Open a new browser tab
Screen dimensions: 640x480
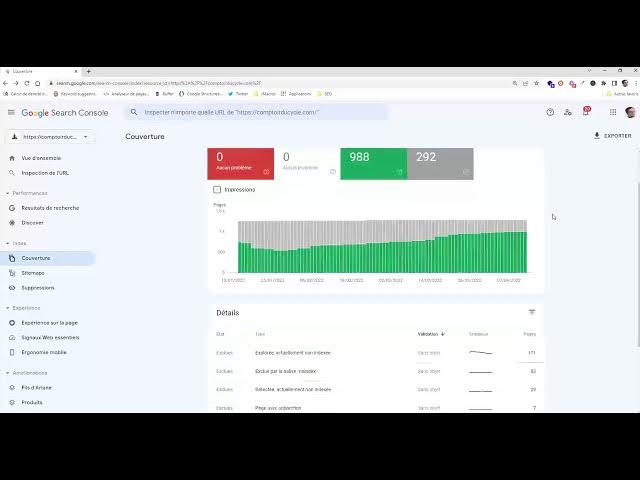(x=89, y=71)
